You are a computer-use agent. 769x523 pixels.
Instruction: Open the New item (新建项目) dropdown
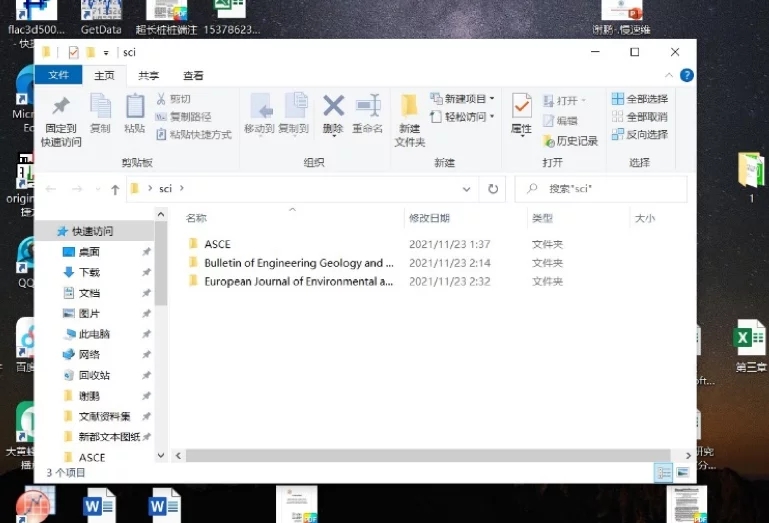(462, 99)
